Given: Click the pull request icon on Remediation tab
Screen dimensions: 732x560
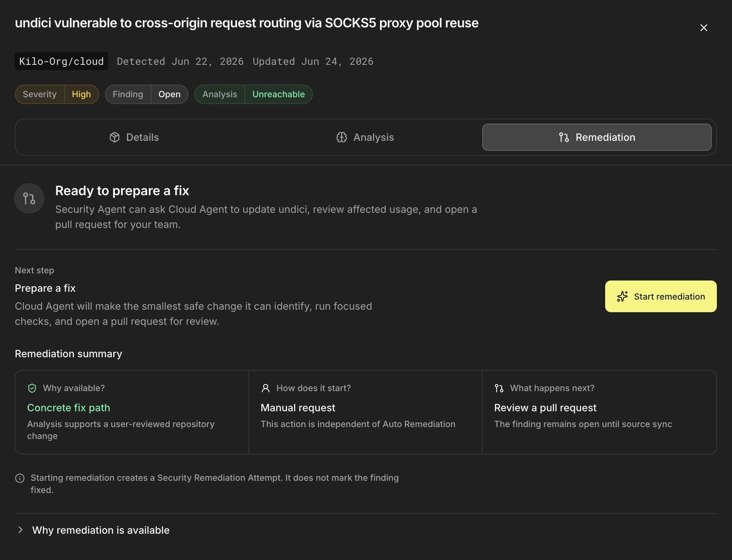Looking at the screenshot, I should [564, 137].
